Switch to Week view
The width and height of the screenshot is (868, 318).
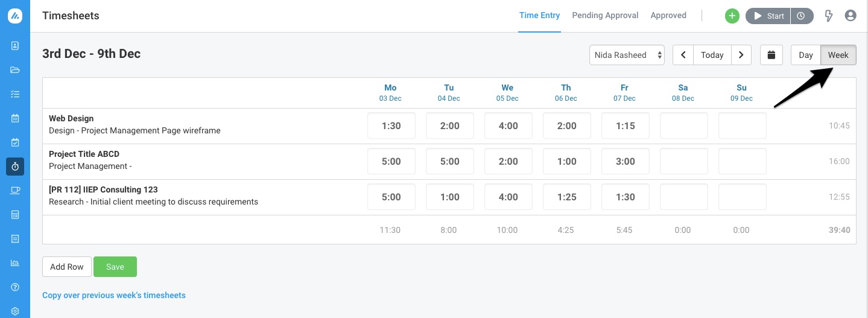[x=838, y=55]
